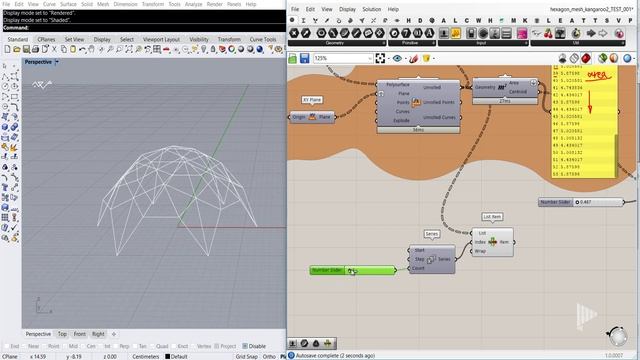The height and width of the screenshot is (360, 640).
Task: Open the Rhino Analyze menu
Action: [x=193, y=4]
